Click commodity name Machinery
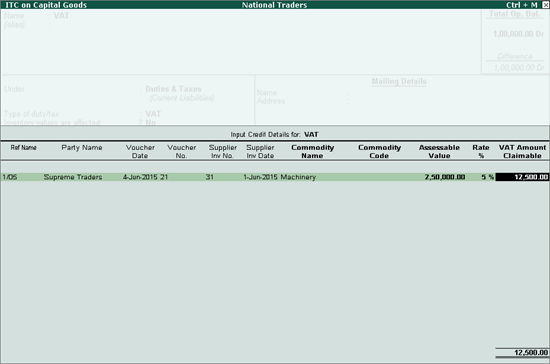The height and width of the screenshot is (364, 550). point(298,177)
